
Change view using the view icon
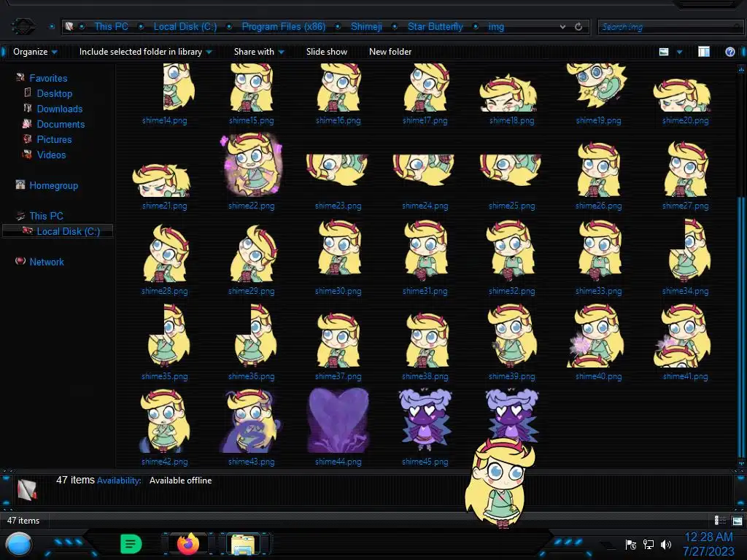coord(664,52)
